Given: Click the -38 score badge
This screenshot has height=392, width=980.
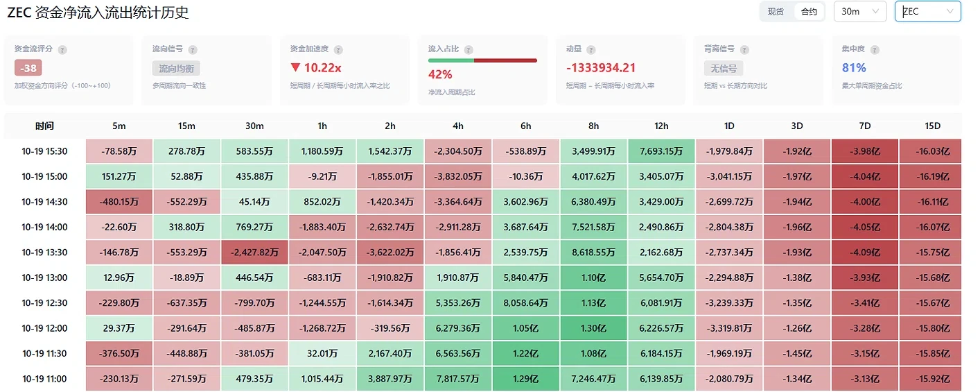Looking at the screenshot, I should pyautogui.click(x=28, y=68).
